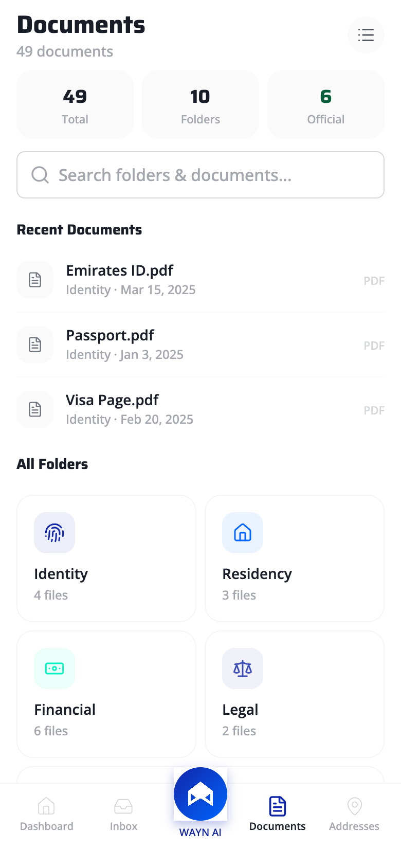This screenshot has width=401, height=868.
Task: Tap the 49 Total stat card
Action: click(75, 105)
